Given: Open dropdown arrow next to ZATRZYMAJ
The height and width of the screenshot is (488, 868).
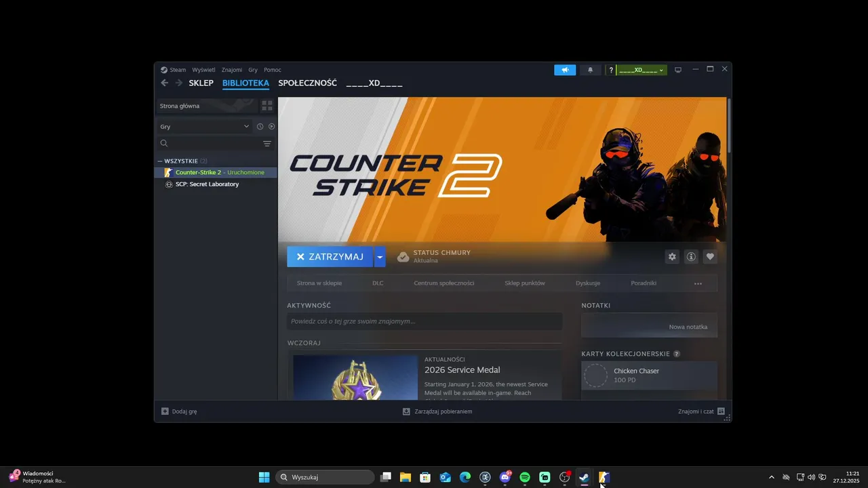Looking at the screenshot, I should pos(380,257).
